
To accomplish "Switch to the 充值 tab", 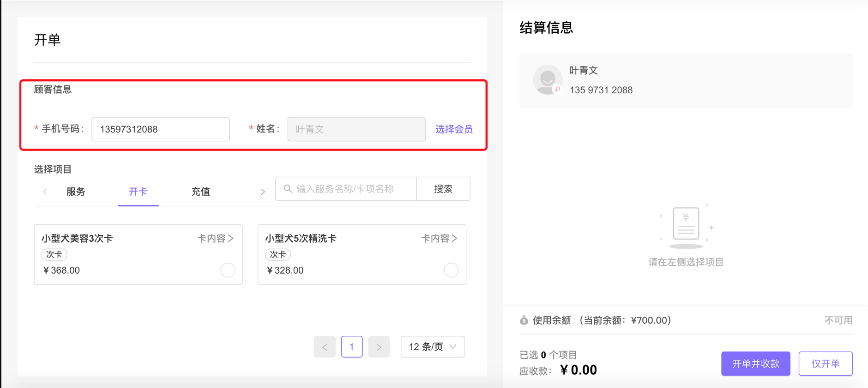I will coord(201,191).
